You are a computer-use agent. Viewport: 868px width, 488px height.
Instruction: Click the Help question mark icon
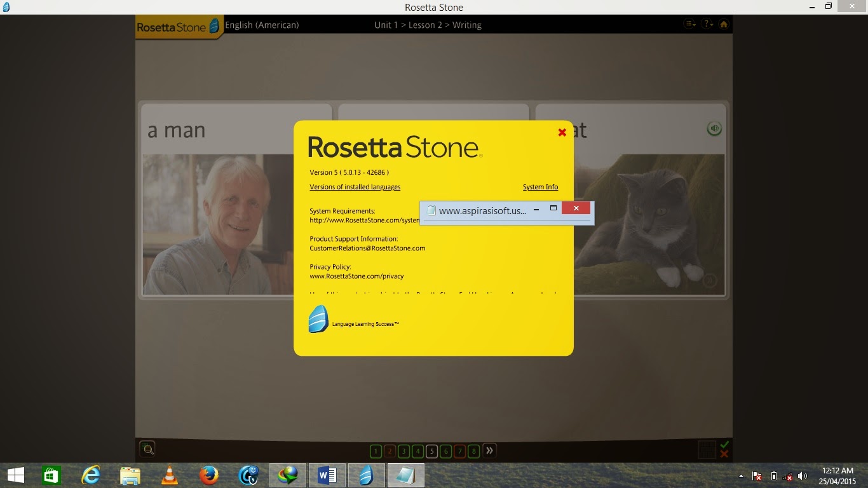[x=707, y=24]
